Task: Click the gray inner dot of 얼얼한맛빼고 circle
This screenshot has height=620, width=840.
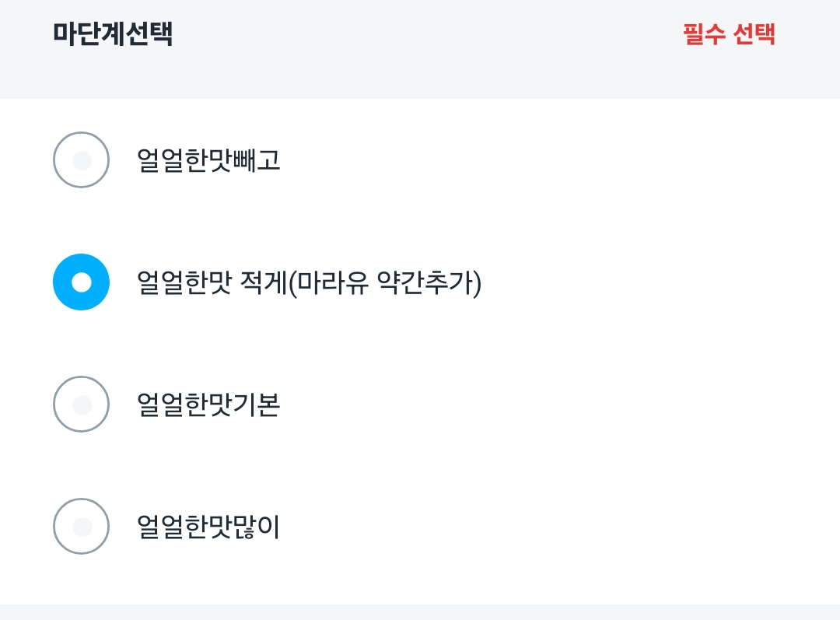Action: 82,161
